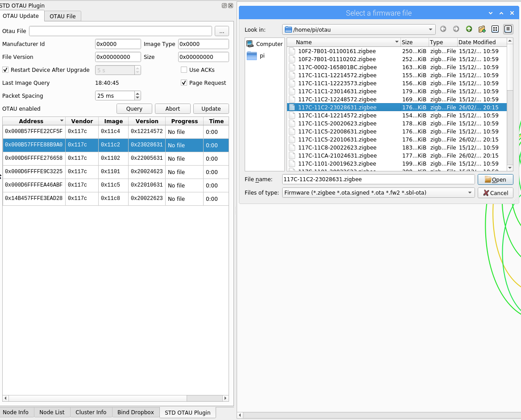Toggle Page Request checkbox

(184, 83)
